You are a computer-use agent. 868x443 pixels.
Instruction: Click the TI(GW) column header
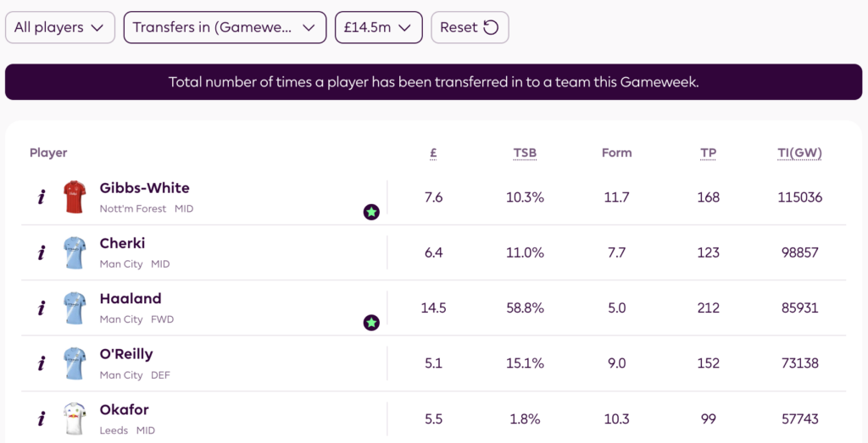pos(799,153)
